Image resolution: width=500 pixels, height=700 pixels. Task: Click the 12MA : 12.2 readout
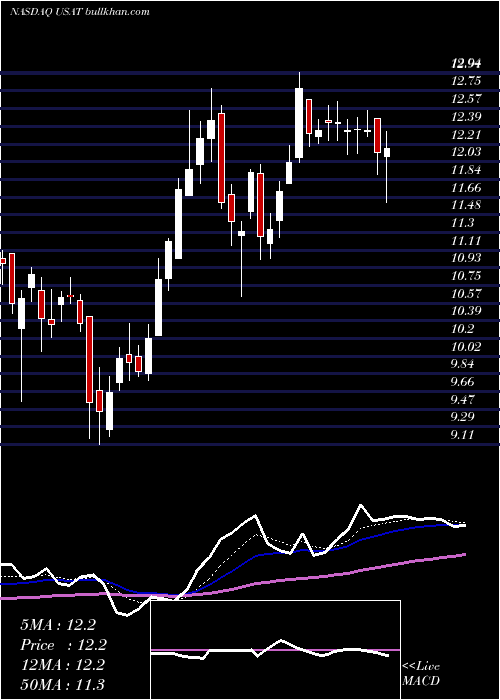click(x=62, y=665)
